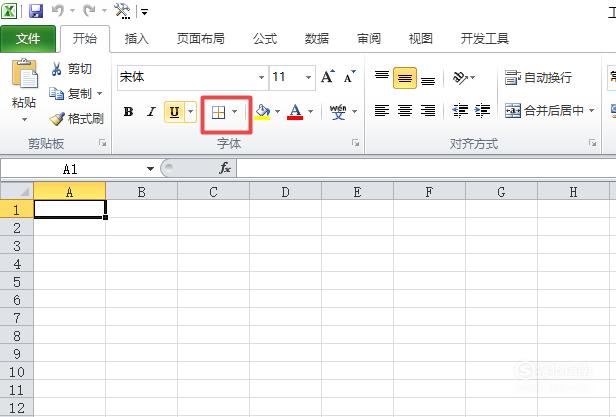Switch to the 开始 tab
Screen dimensions: 616x417
84,39
